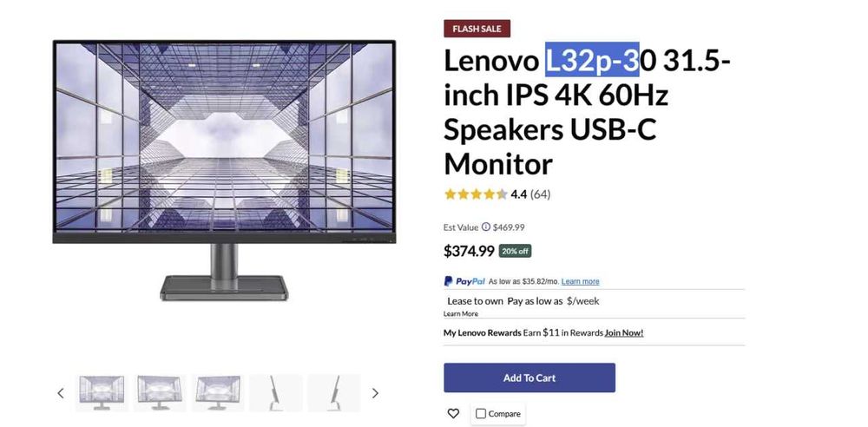868x427 pixels.
Task: Show next thumbnails with right arrow
Action: tap(375, 393)
